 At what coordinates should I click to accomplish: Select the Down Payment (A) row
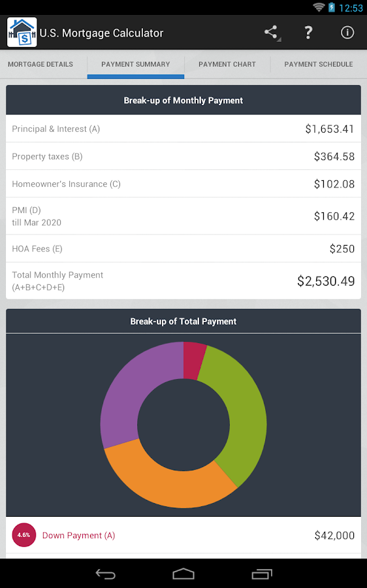pos(183,535)
